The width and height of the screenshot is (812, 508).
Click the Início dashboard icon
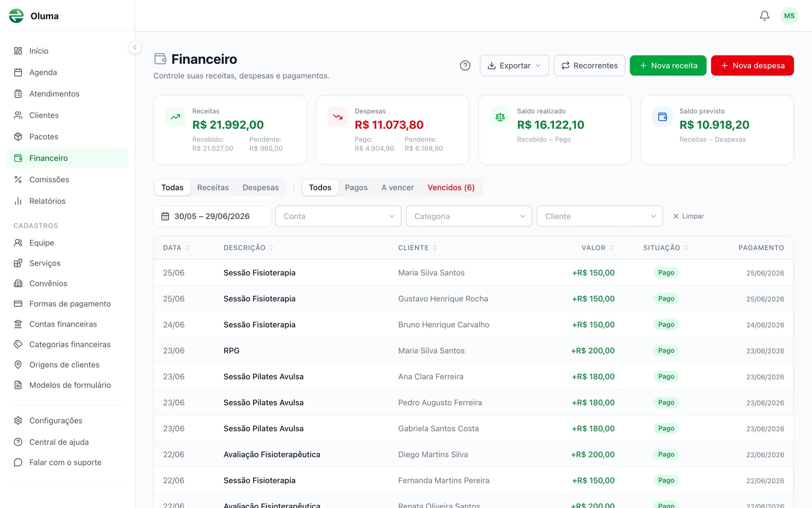click(18, 51)
